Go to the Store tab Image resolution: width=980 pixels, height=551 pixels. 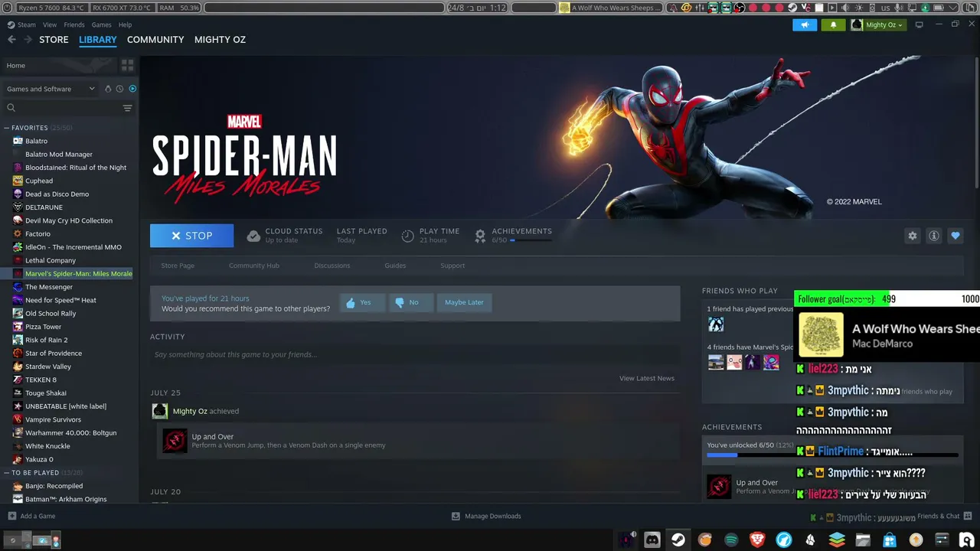click(x=54, y=40)
